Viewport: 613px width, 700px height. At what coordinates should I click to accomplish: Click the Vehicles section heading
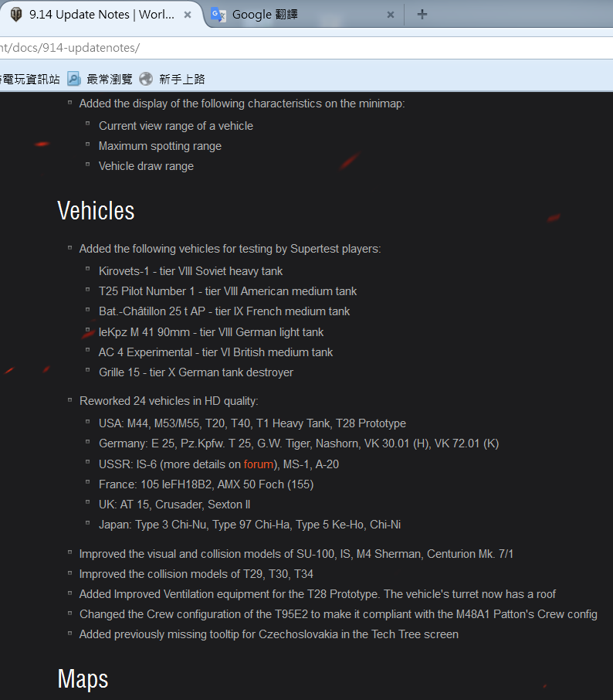[x=96, y=211]
